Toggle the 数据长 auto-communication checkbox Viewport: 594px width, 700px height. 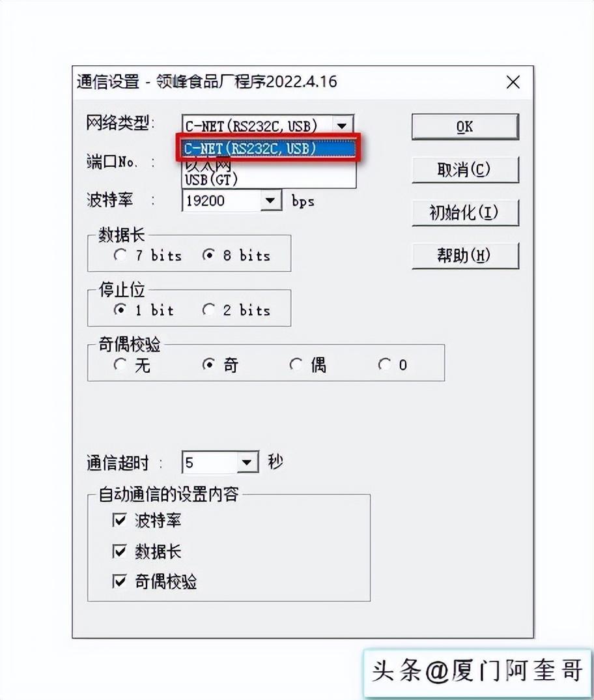click(x=119, y=551)
